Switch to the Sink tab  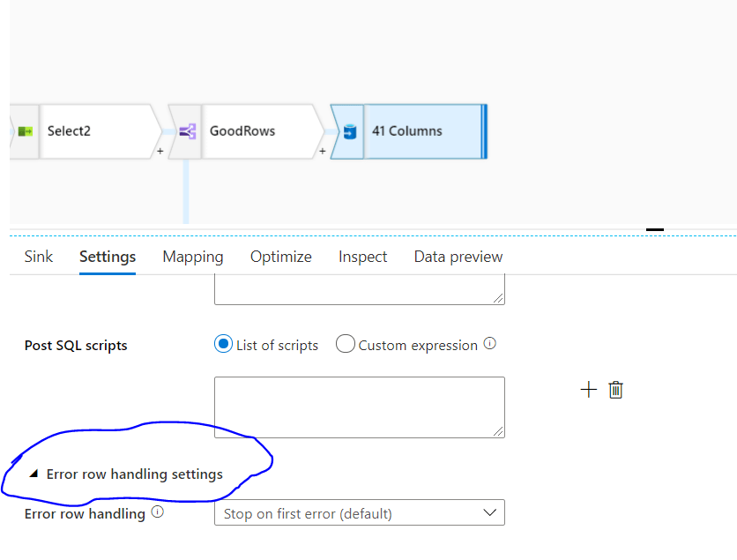[x=39, y=257]
